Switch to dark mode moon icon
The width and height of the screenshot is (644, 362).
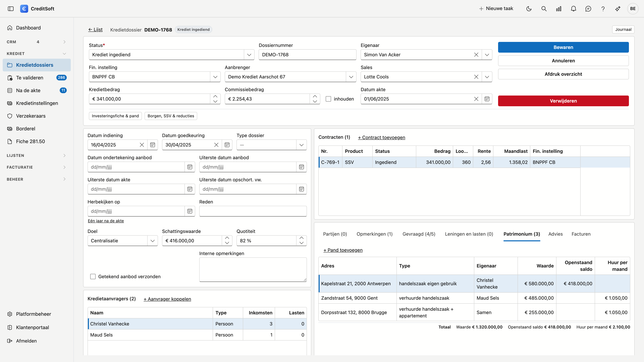tap(529, 9)
